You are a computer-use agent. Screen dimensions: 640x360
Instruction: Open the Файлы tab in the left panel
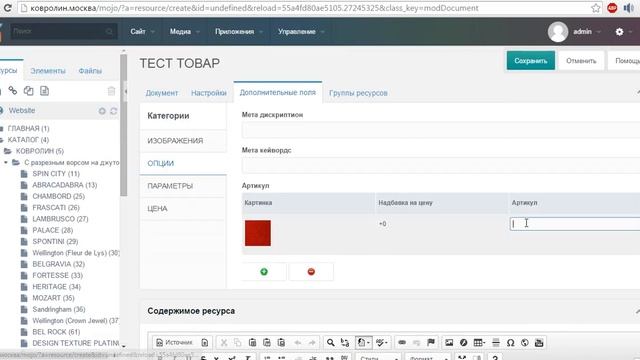[90, 71]
